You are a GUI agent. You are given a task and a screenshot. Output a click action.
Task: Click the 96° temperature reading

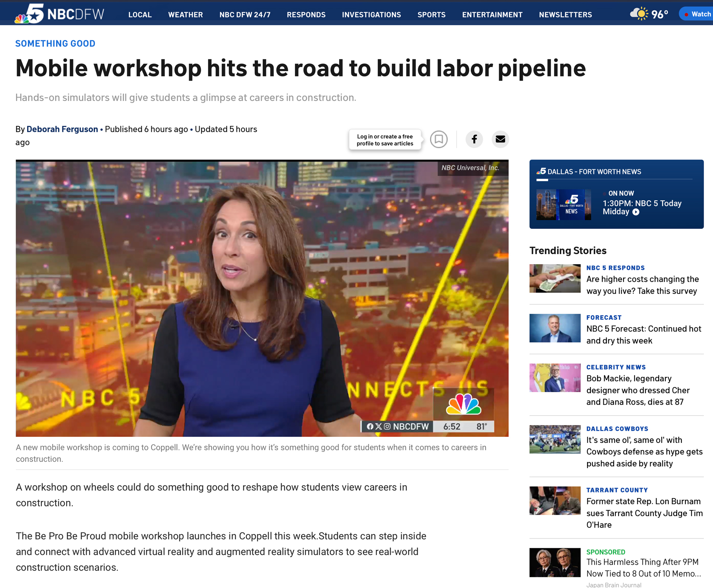[660, 14]
